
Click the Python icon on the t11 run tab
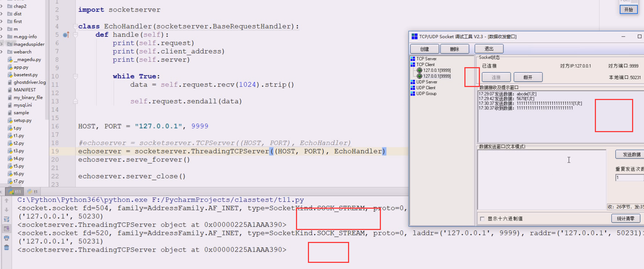click(11, 192)
